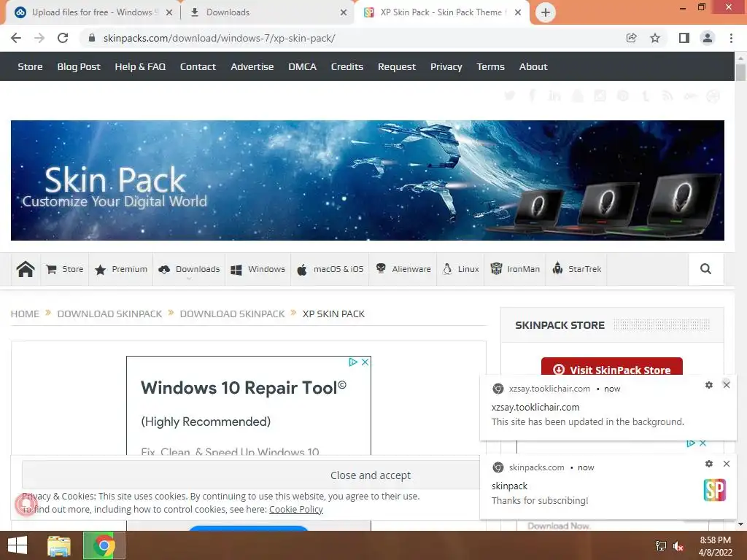Open File Explorer from the taskbar
747x560 pixels.
(x=59, y=545)
